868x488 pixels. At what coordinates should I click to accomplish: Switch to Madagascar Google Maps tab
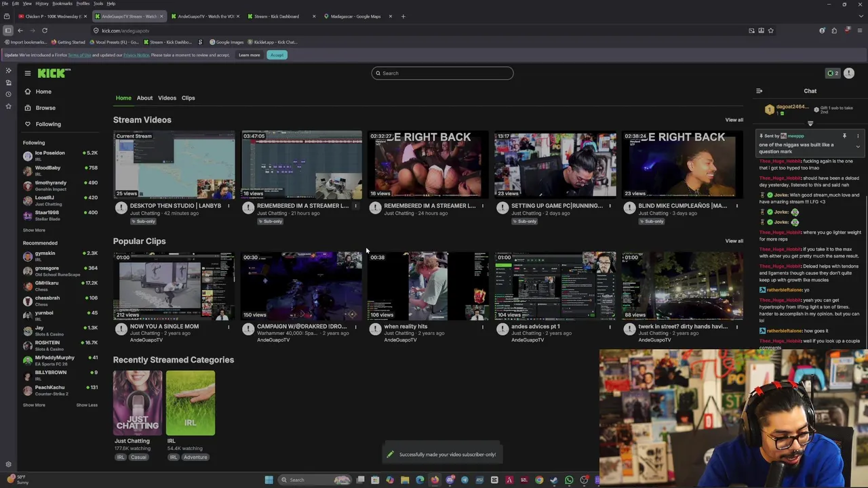[x=356, y=16]
